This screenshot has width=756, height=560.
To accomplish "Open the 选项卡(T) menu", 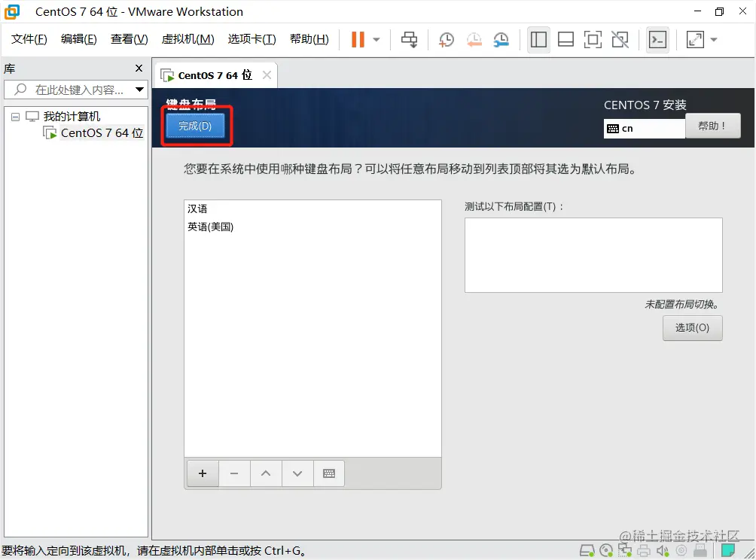I will click(x=251, y=39).
